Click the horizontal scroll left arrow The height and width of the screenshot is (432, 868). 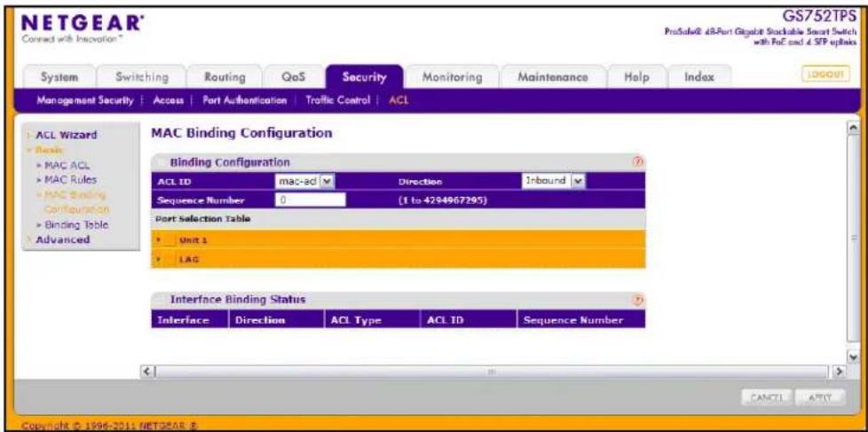coord(146,370)
